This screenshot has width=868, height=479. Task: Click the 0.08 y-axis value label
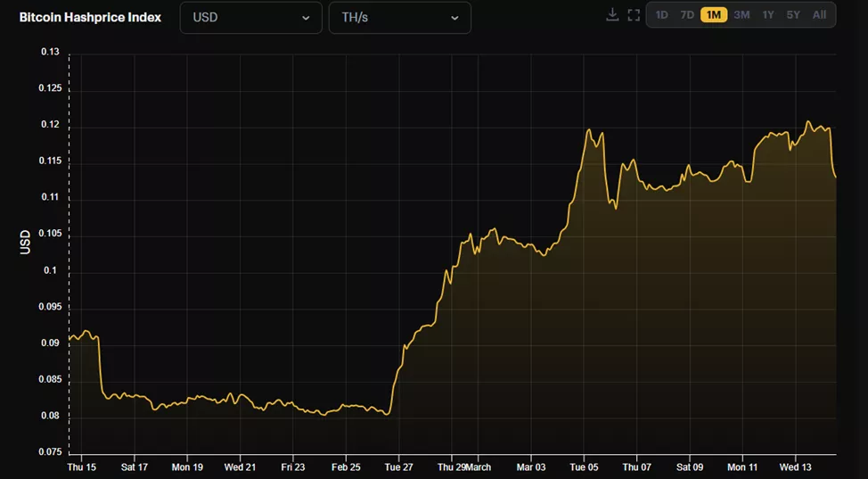coord(50,416)
